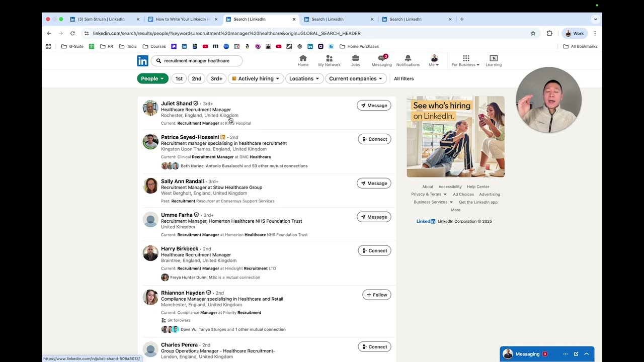644x362 pixels.
Task: Open Chrome three-dot menu
Action: 595,33
